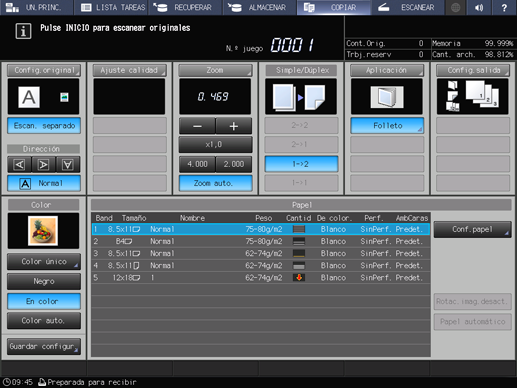
Task: Open the RECUPERAR tab
Action: click(185, 7)
